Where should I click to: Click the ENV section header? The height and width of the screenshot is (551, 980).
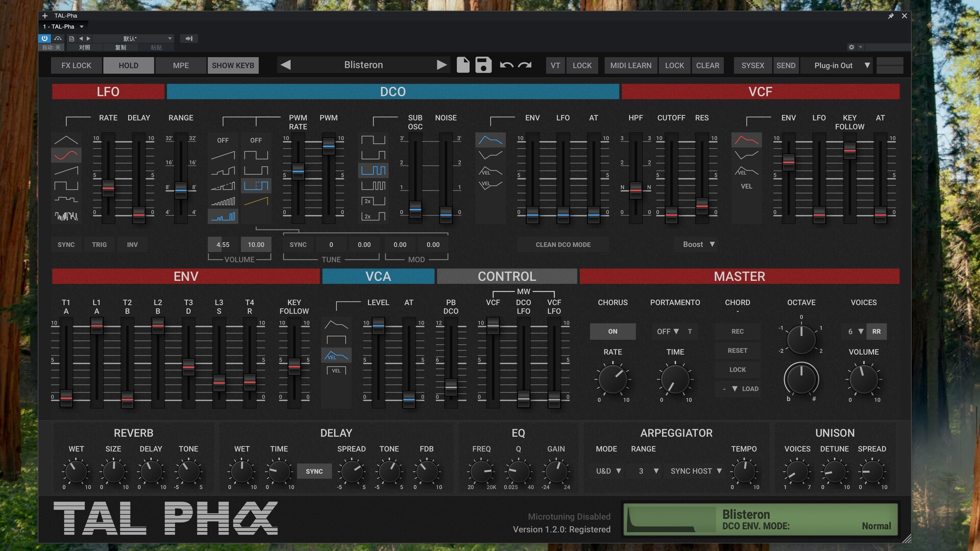[x=186, y=277]
